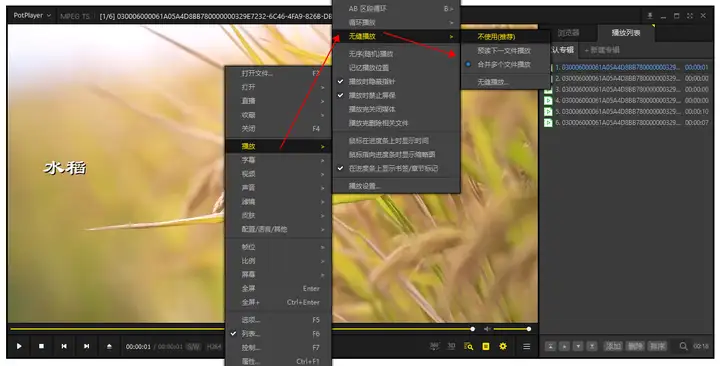Expand the 循环播放 submenu
The image size is (720, 366).
(396, 23)
